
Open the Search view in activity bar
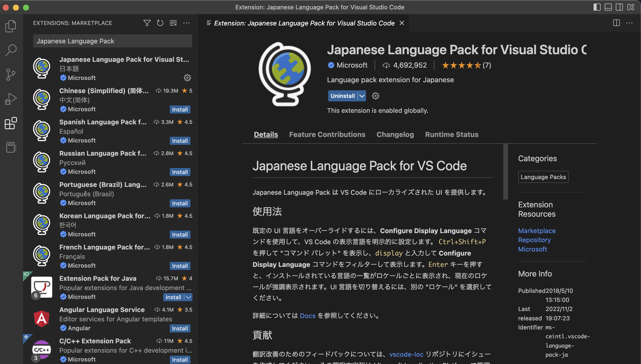pyautogui.click(x=11, y=50)
